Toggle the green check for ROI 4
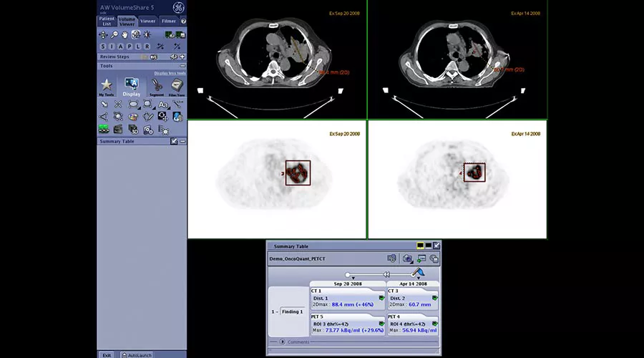Viewport: 644px width, 358px height. 435,324
